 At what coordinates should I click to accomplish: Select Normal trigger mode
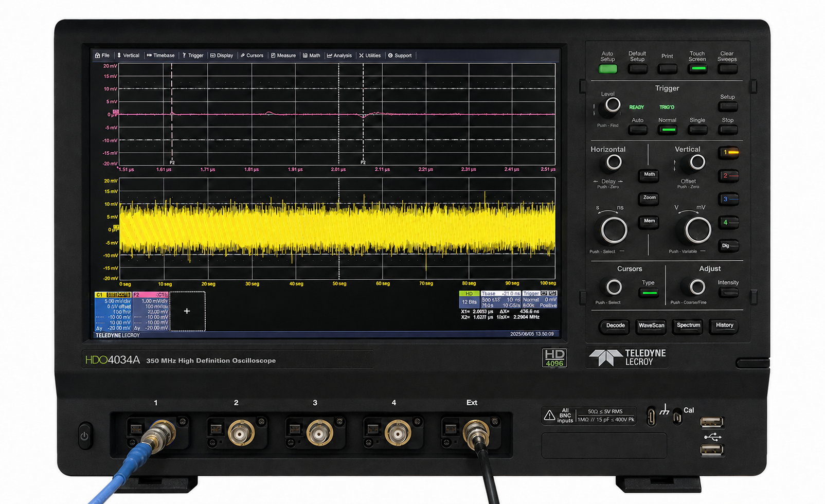tap(668, 130)
